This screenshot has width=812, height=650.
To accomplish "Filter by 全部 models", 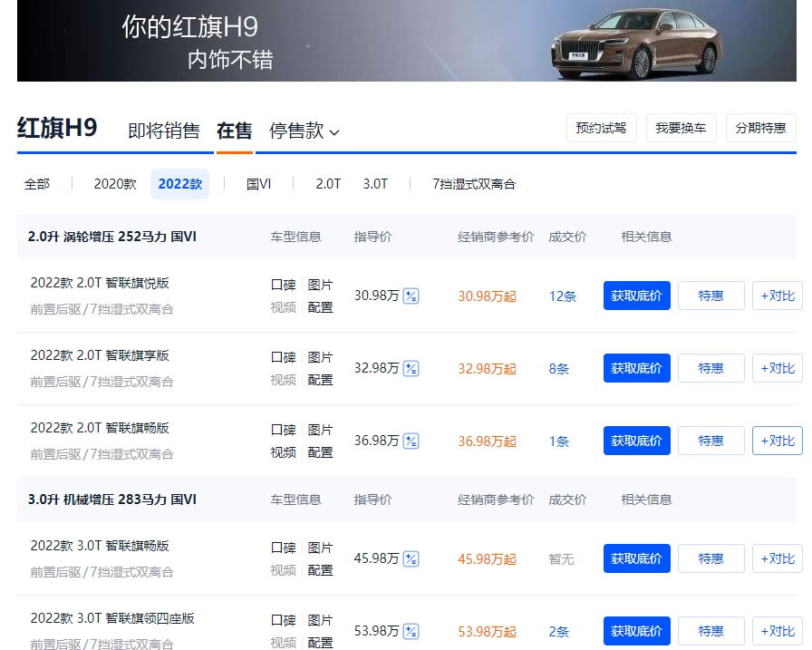I will [x=37, y=184].
